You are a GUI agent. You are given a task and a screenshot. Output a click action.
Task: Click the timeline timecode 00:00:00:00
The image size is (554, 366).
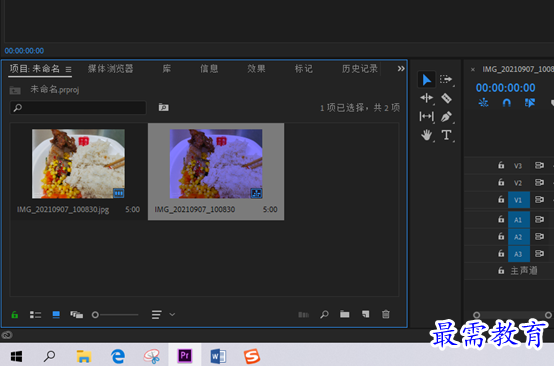[x=506, y=88]
